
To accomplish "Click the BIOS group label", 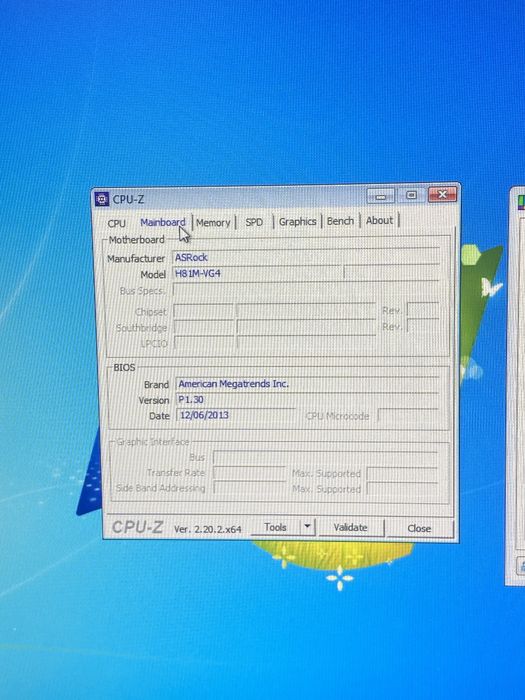I will click(x=124, y=367).
